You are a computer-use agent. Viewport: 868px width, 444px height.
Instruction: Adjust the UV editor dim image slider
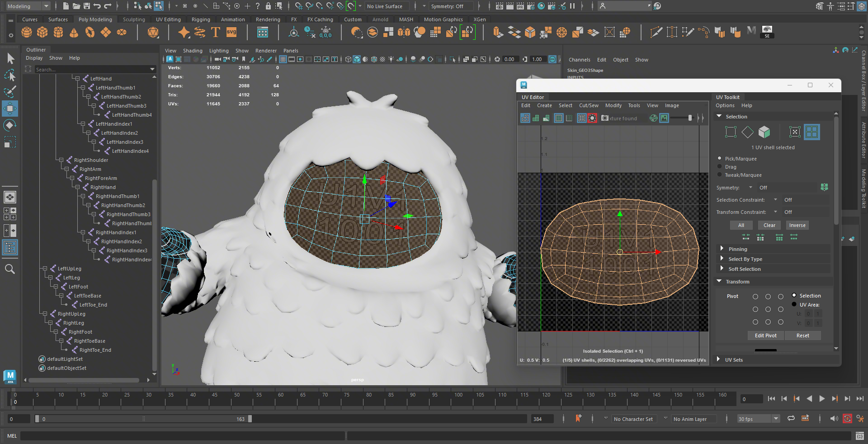pos(689,118)
